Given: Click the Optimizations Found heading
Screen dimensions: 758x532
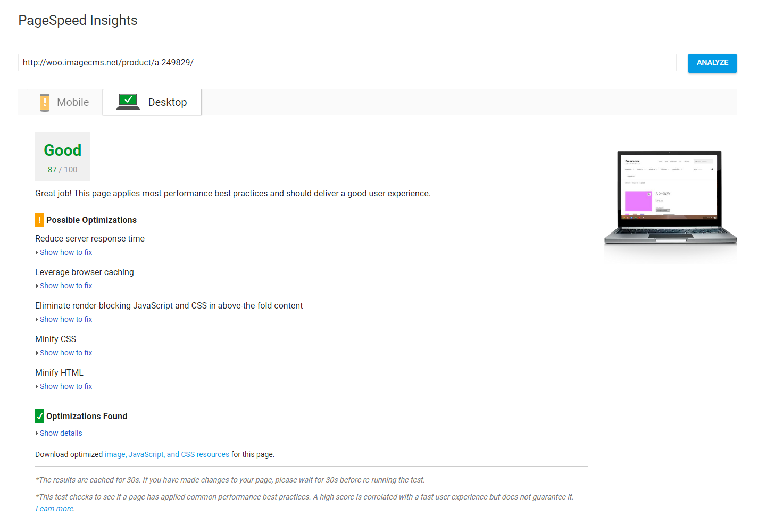Looking at the screenshot, I should coord(87,416).
